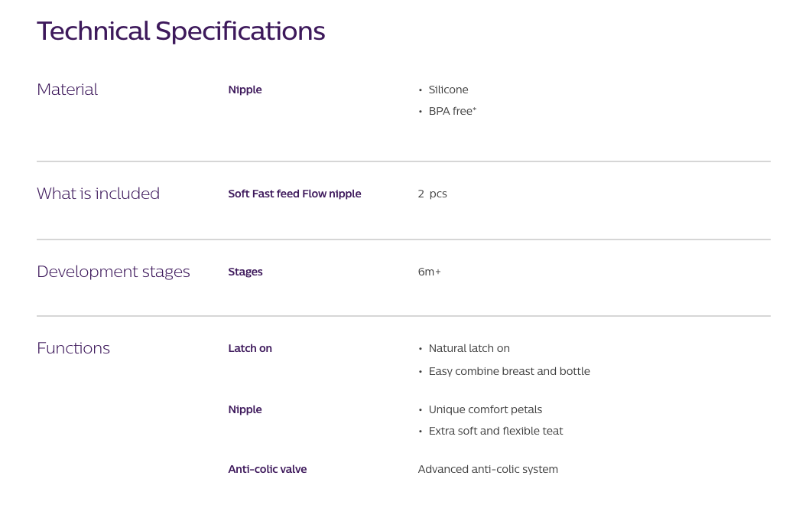Screen dimensions: 812x505
Task: Click the Advanced anti-colic system text
Action: click(x=488, y=469)
